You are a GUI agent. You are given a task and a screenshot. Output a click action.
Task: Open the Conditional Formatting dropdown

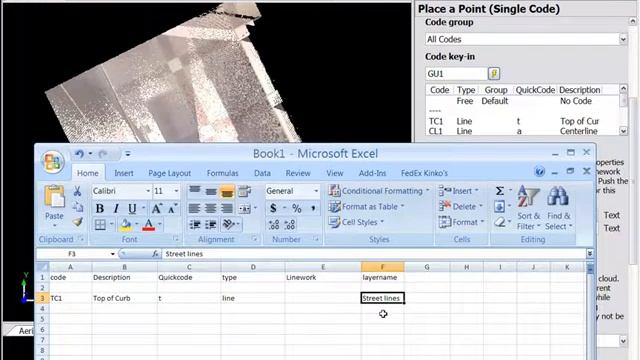tap(379, 191)
